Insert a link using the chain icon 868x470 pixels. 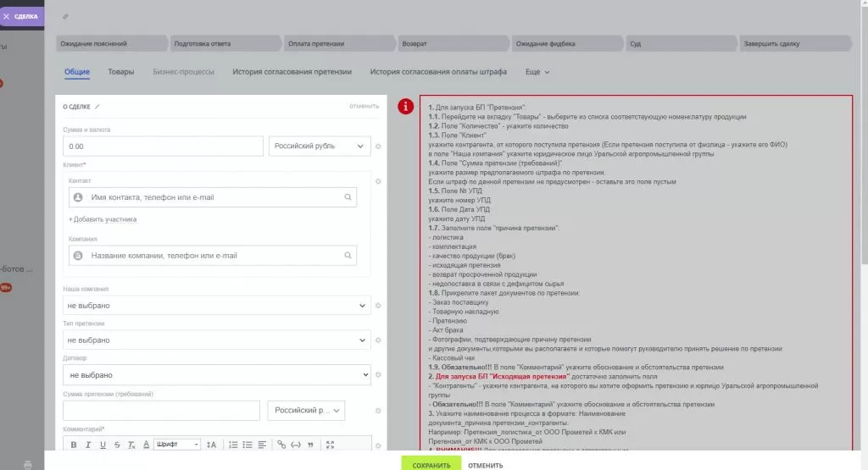coord(281,445)
